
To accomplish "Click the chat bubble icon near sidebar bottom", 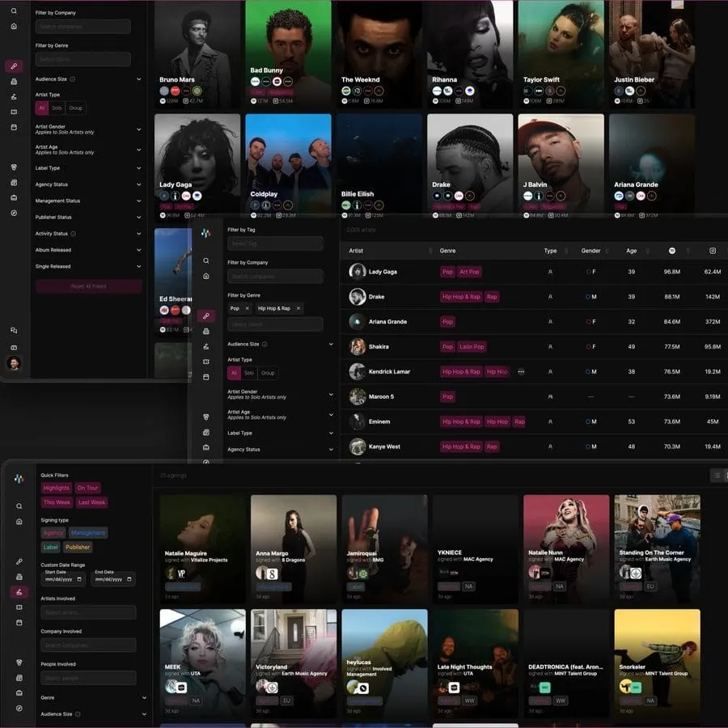I will pos(13,330).
